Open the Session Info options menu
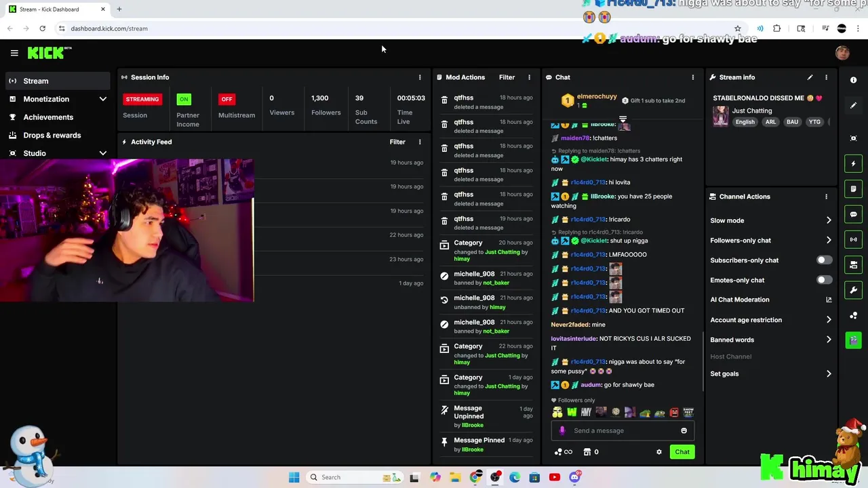Image resolution: width=868 pixels, height=488 pixels. 420,77
